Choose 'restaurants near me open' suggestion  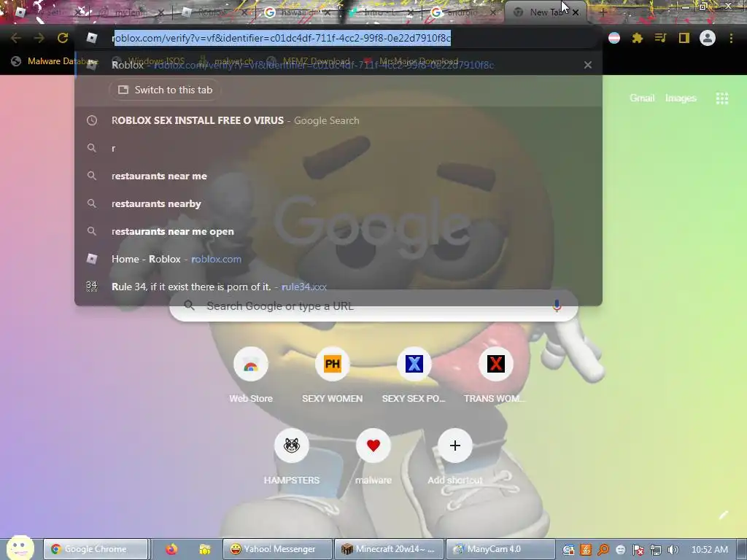pos(338,231)
